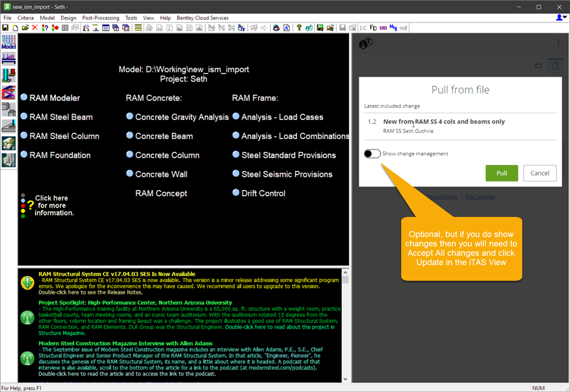The height and width of the screenshot is (392, 570).
Task: Toggle the Show change management switch
Action: point(372,153)
